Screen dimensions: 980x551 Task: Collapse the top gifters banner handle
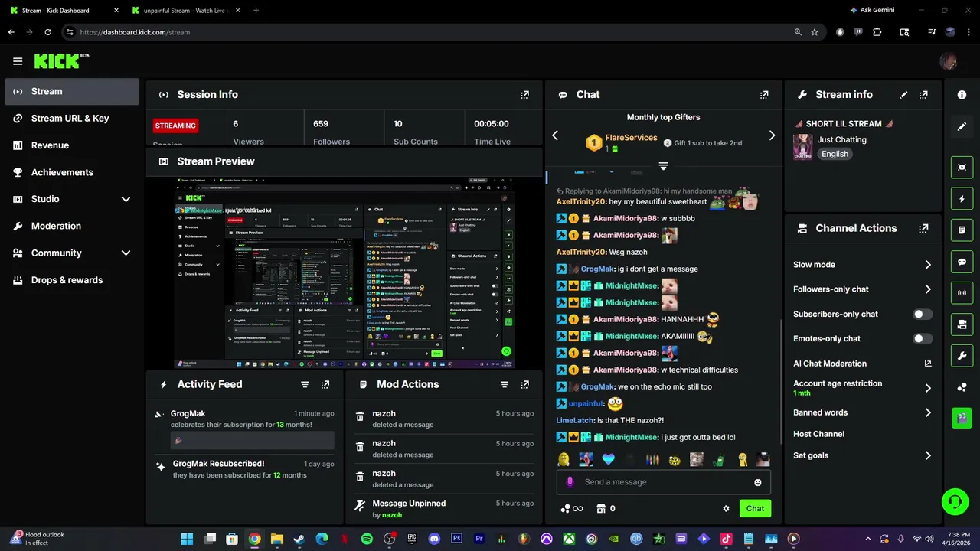[x=664, y=166]
